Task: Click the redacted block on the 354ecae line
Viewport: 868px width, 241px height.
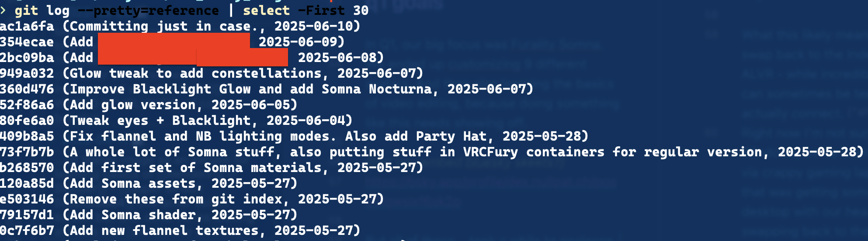Action: [x=174, y=42]
